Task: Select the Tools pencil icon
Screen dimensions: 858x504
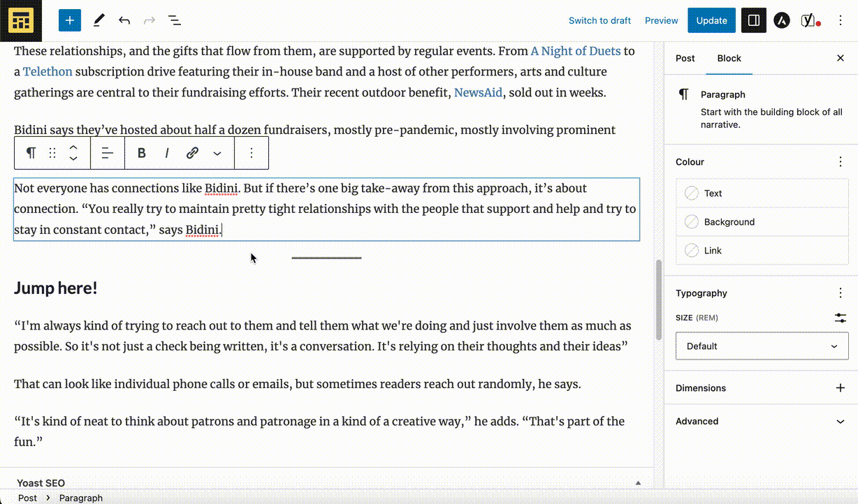Action: coord(99,20)
